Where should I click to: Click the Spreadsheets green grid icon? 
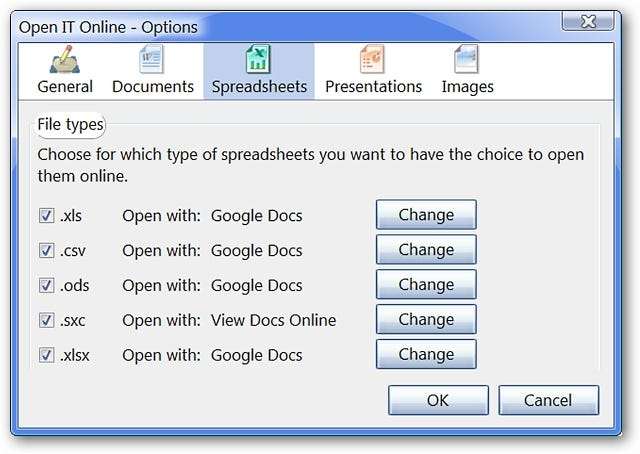pyautogui.click(x=259, y=59)
